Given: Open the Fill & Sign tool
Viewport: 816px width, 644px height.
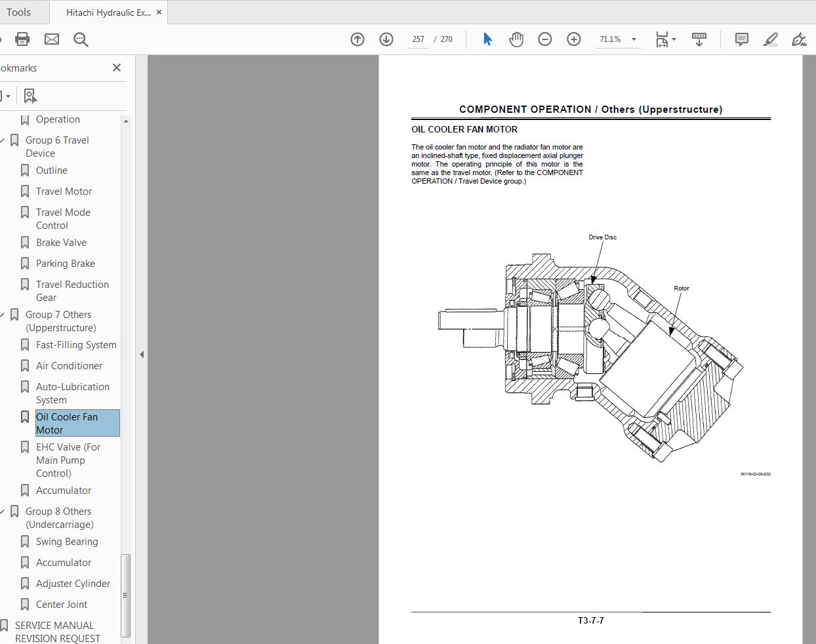Looking at the screenshot, I should point(799,39).
